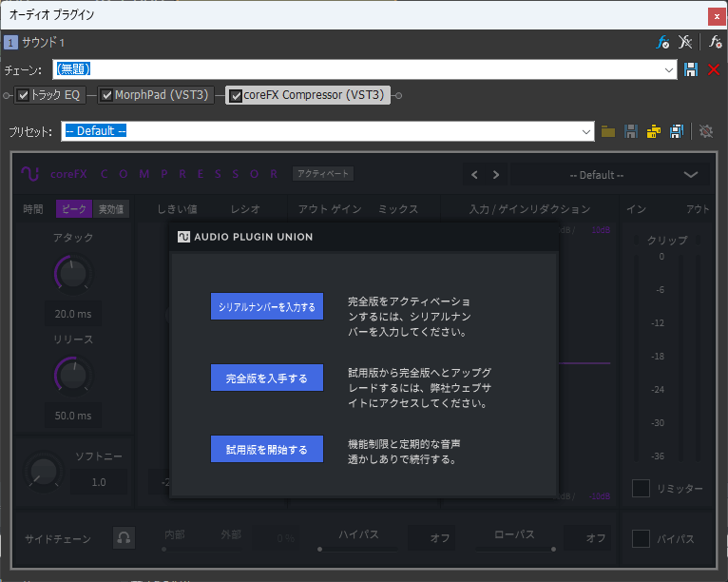
Task: Click the sidechain headphones icon
Action: click(x=124, y=538)
